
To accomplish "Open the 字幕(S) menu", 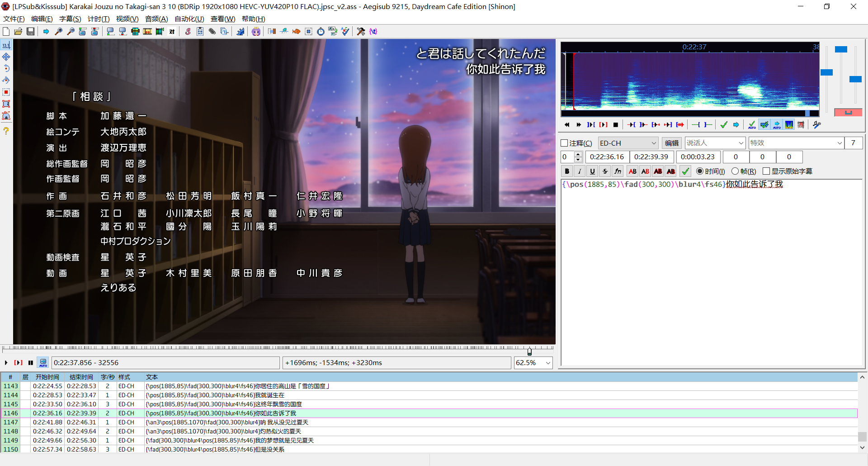I will pos(70,19).
